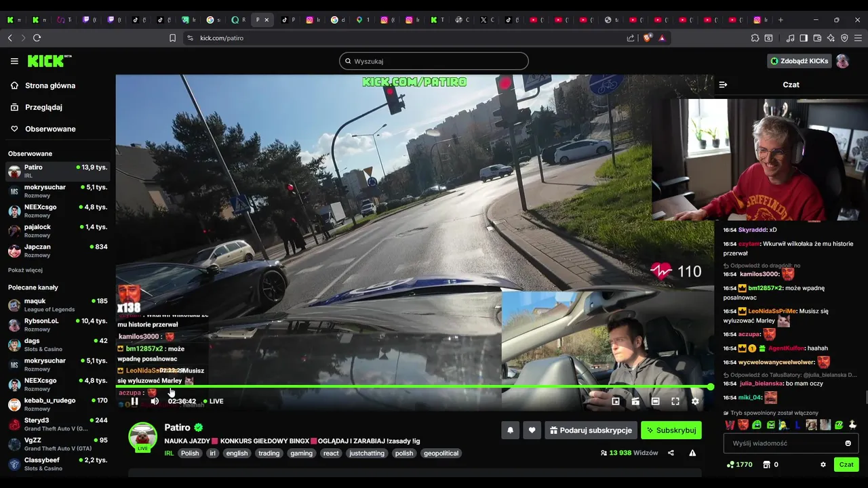Open Classybeef recommended channel
The height and width of the screenshot is (488, 868).
pyautogui.click(x=58, y=464)
